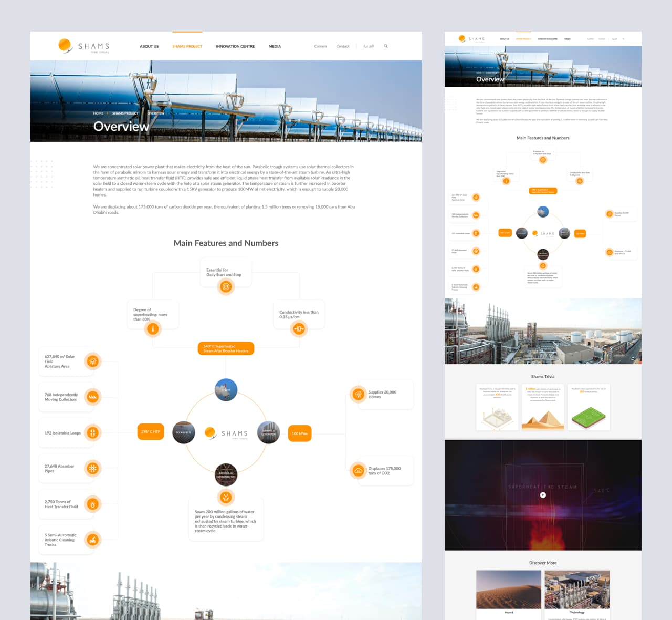The height and width of the screenshot is (620, 672).
Task: Click the icon beside 768 Independently Moving Collectors, large page
Action: (x=93, y=397)
